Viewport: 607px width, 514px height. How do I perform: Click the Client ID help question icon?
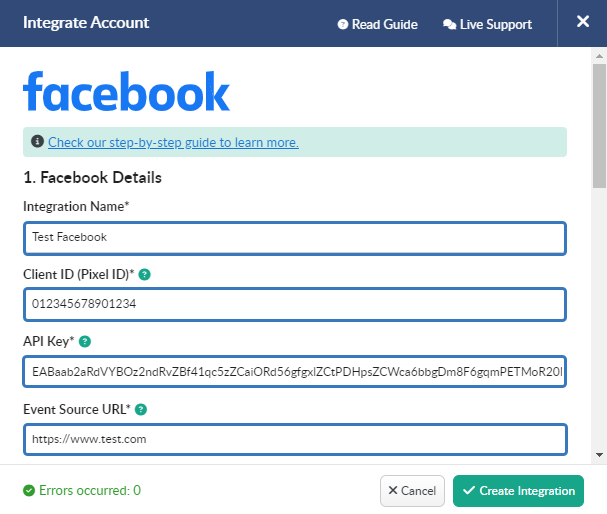coord(144,275)
